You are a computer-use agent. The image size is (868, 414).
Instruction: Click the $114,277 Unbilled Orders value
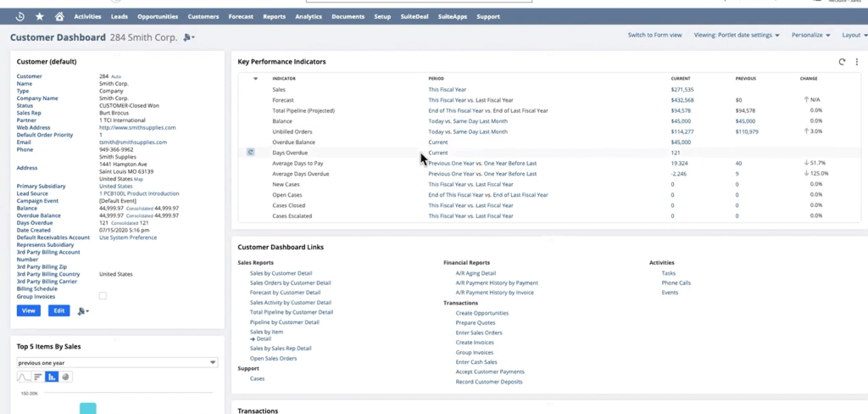682,131
